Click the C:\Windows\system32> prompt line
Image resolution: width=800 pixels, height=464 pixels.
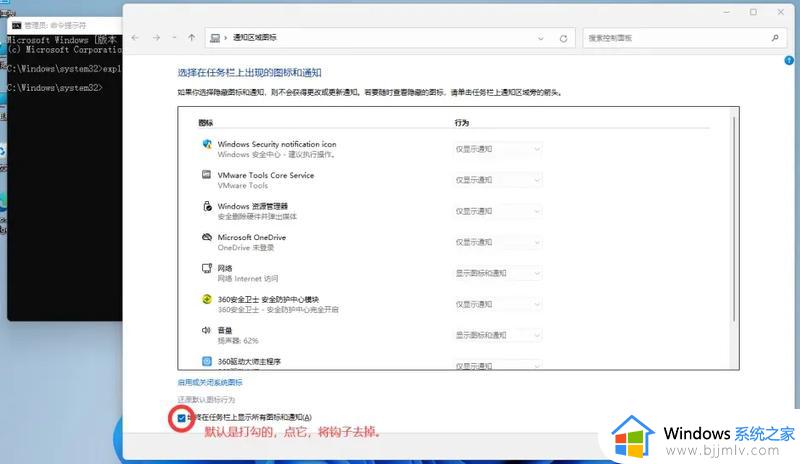point(55,88)
